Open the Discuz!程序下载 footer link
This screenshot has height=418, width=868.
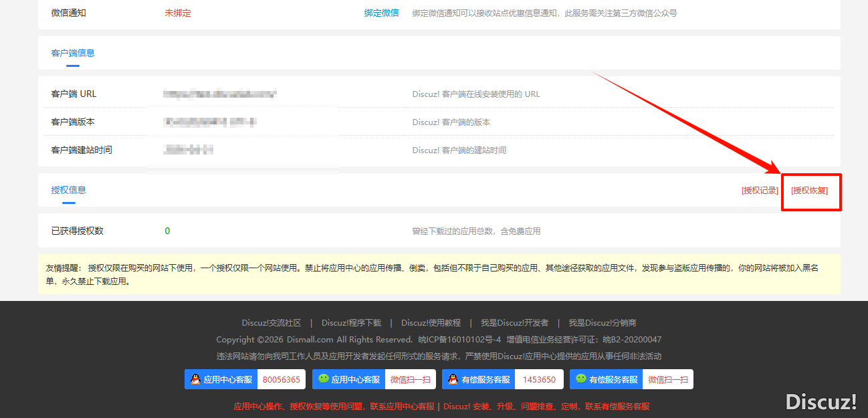tap(351, 322)
